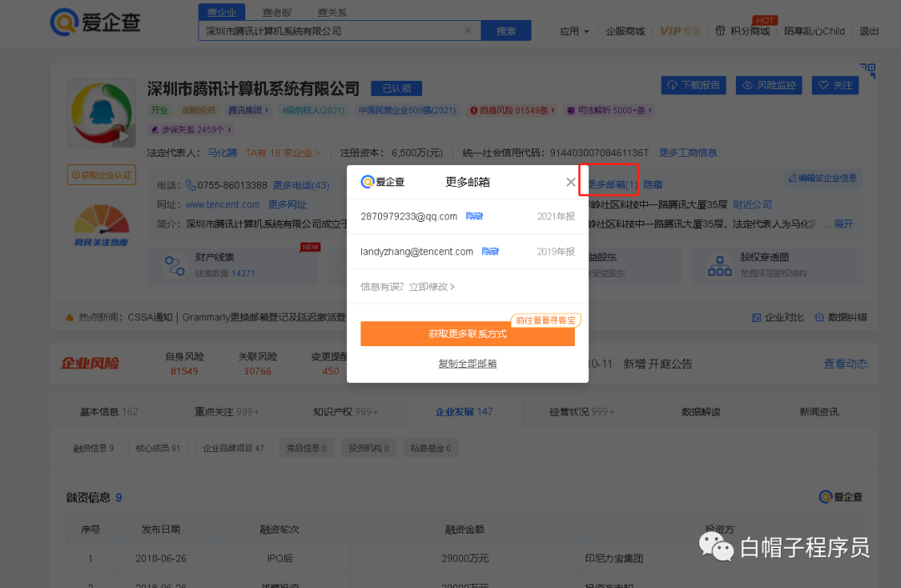901x588 pixels.
Task: Expand 自身风险 81549条 tag
Action: tap(512, 110)
